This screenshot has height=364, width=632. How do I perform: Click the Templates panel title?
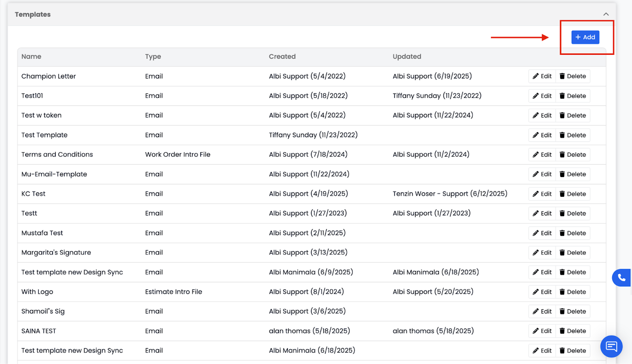(33, 14)
